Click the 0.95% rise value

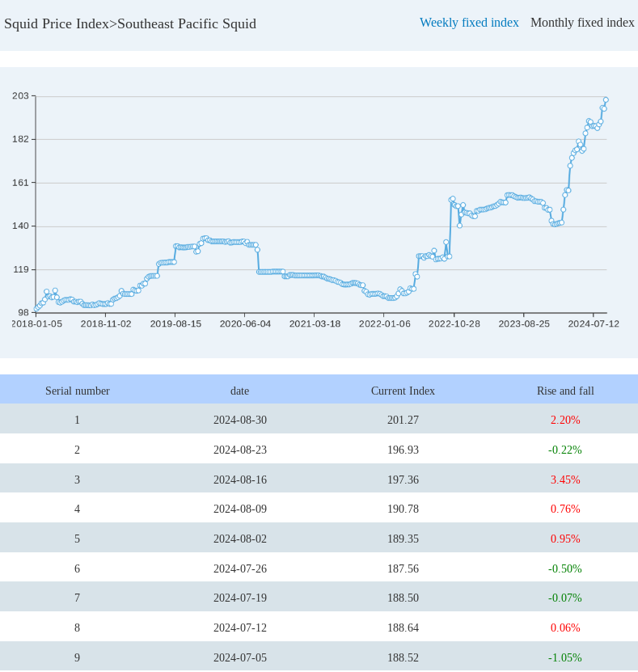565,539
